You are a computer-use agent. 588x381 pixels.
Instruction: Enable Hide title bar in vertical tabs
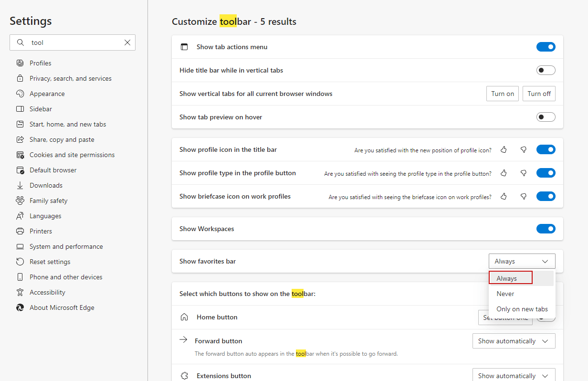546,70
